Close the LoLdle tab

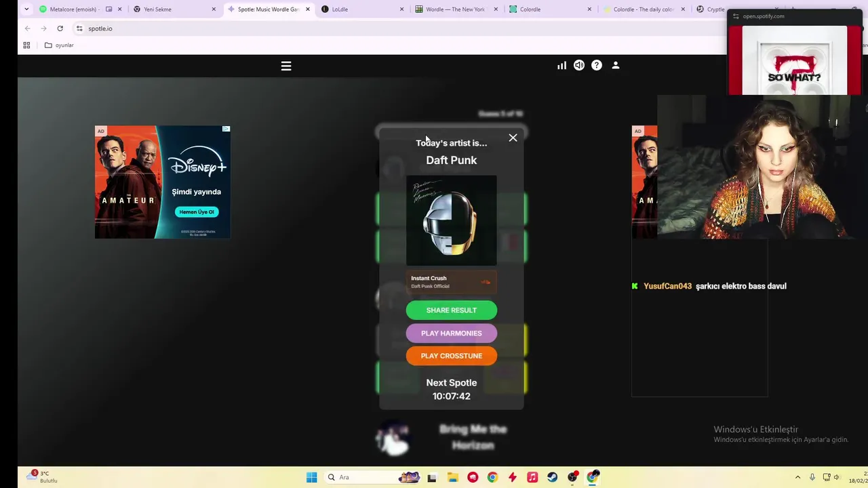pos(401,9)
